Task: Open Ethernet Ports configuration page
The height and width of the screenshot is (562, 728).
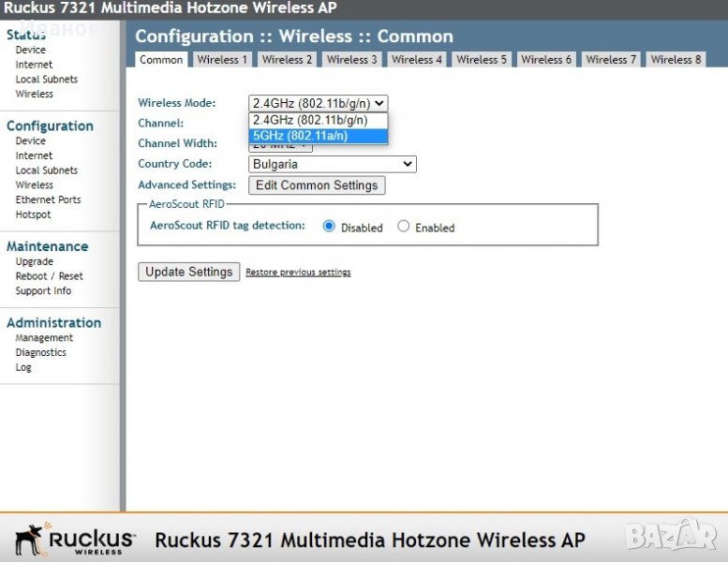Action: 48,200
